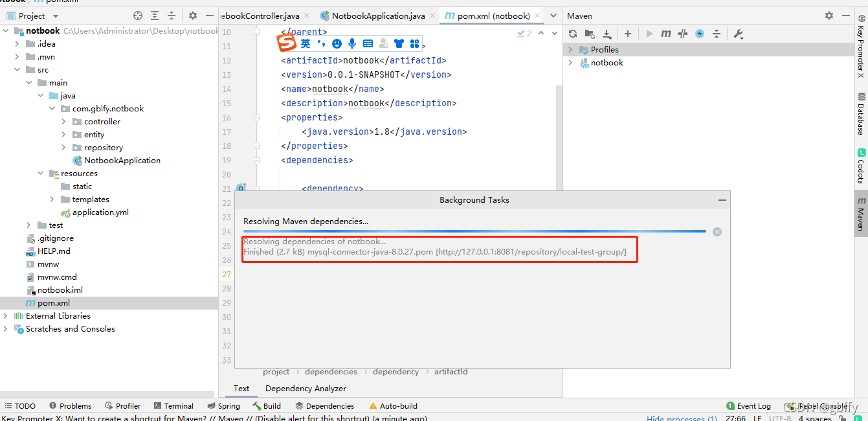Viewport: 868px width, 421px height.
Task: Open Maven settings wrench icon
Action: click(739, 34)
